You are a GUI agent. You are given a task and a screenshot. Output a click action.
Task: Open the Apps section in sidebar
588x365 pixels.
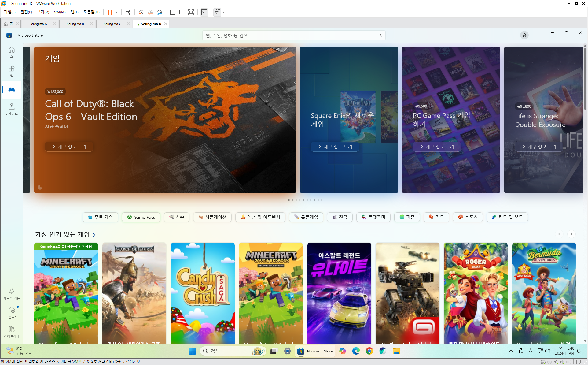[12, 71]
